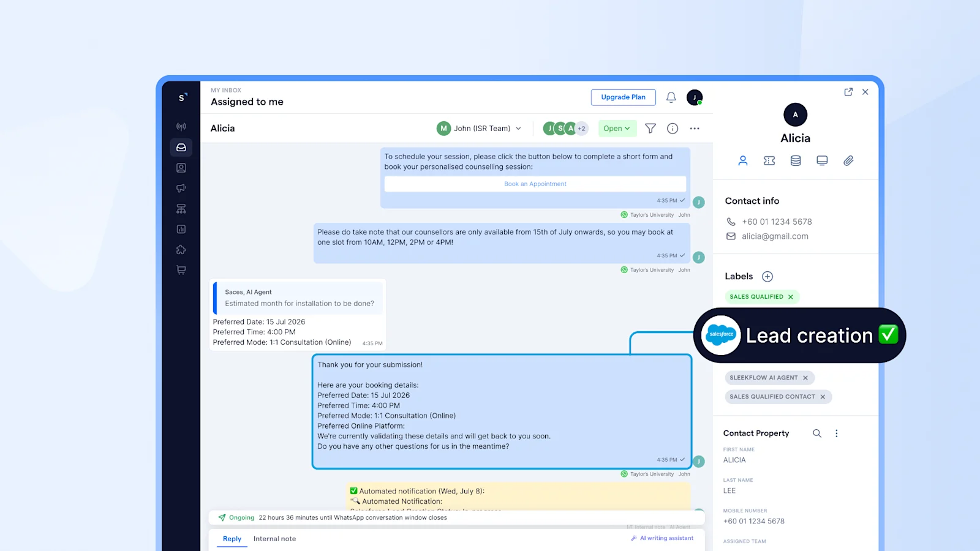980x551 pixels.
Task: Open the user profile avatar J
Action: [695, 97]
